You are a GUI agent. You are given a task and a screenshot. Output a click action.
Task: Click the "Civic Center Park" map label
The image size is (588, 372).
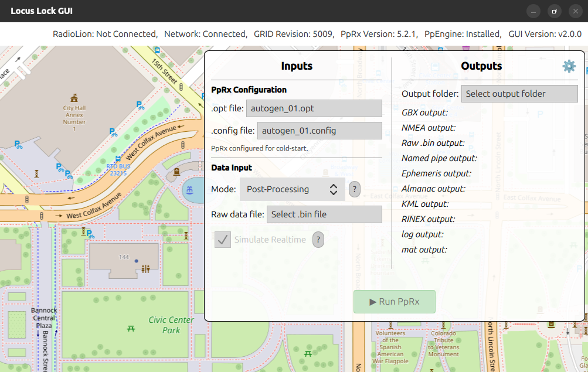point(171,325)
